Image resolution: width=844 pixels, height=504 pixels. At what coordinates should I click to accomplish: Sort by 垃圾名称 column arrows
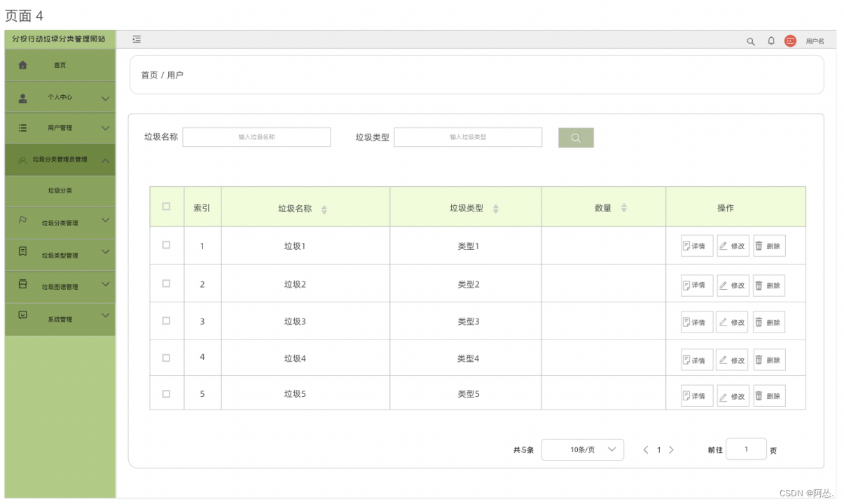pyautogui.click(x=324, y=209)
